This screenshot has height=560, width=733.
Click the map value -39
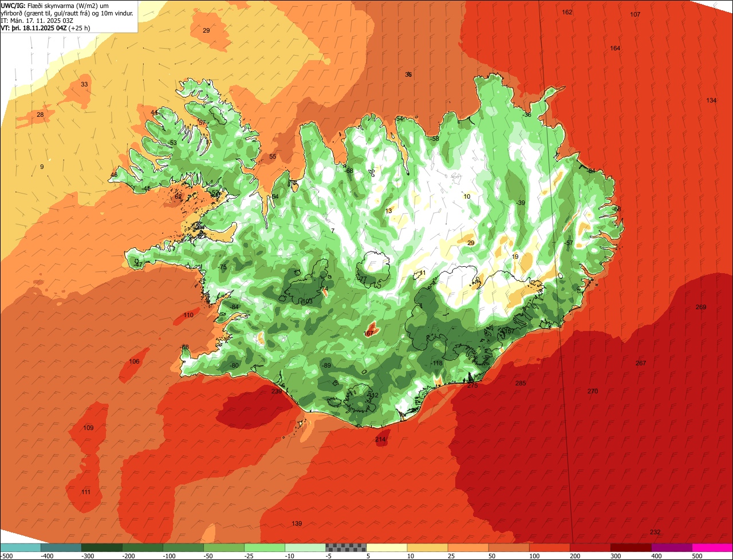pyautogui.click(x=519, y=203)
